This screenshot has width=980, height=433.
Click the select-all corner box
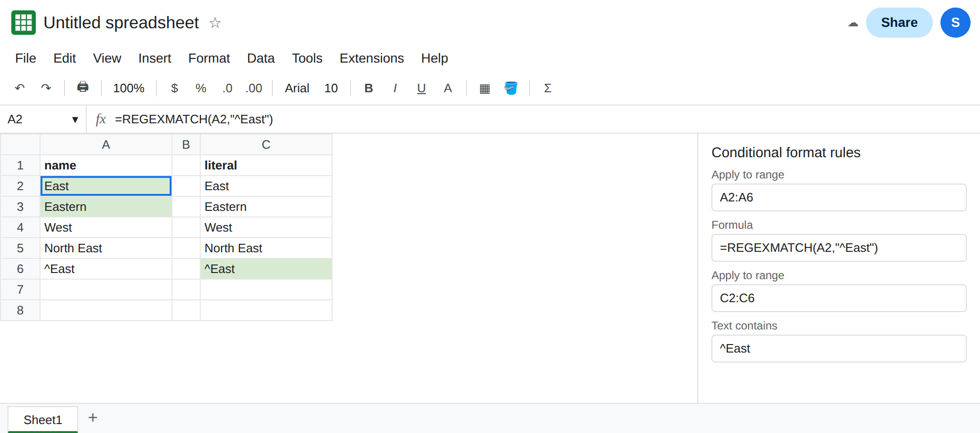pos(20,144)
